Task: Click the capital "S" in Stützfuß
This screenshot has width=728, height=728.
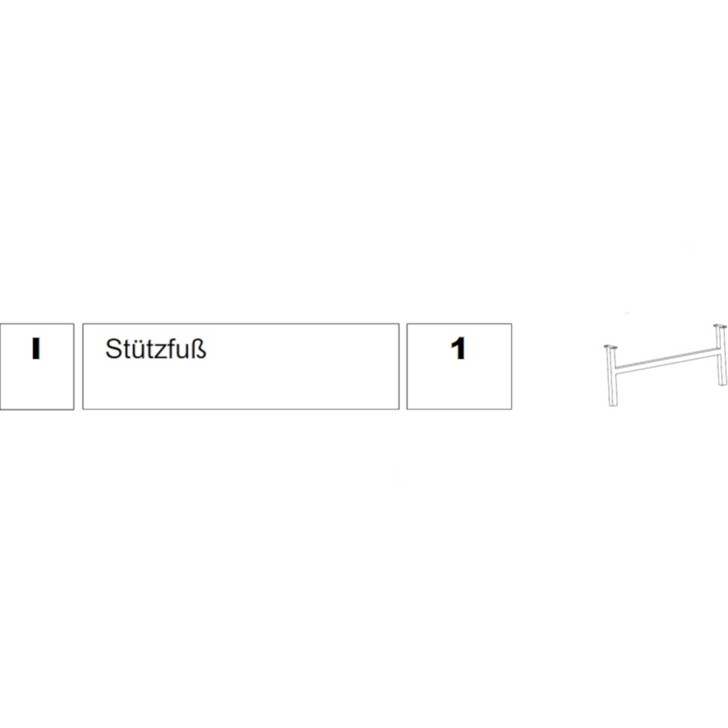Action: point(113,349)
